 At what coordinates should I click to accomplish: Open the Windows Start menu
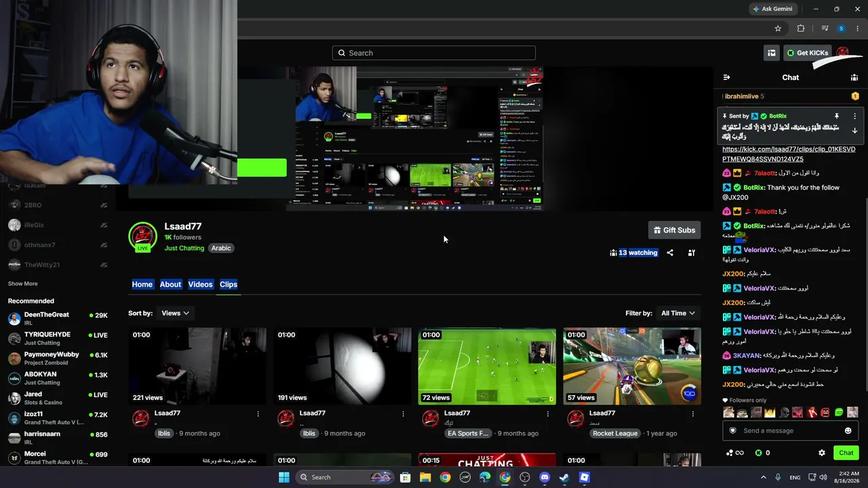click(283, 477)
